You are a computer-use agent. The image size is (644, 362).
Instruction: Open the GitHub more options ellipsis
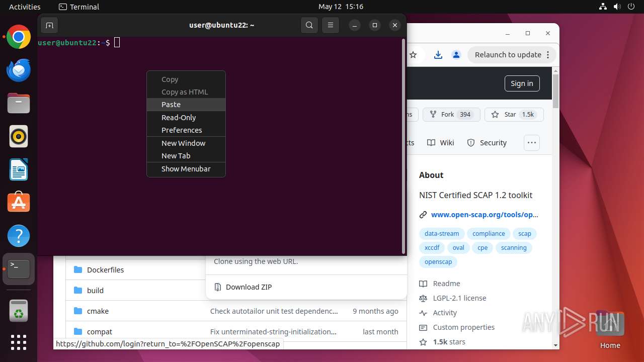coord(532,143)
